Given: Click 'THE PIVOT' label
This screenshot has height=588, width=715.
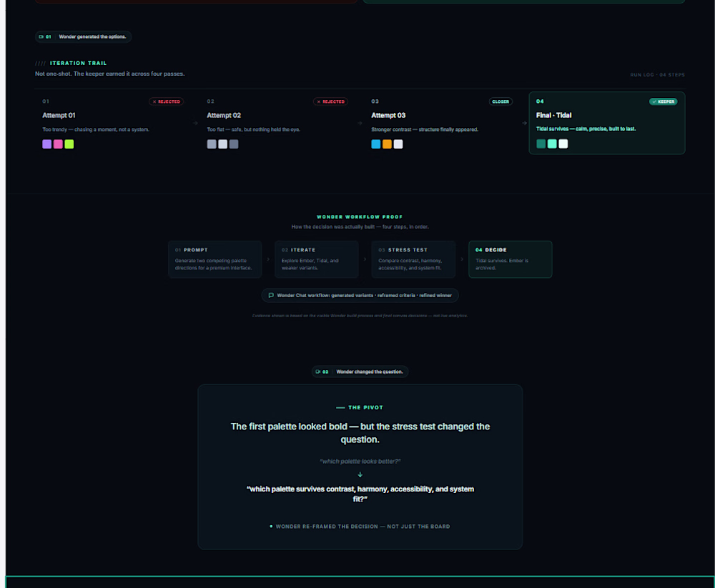Looking at the screenshot, I should [x=365, y=407].
